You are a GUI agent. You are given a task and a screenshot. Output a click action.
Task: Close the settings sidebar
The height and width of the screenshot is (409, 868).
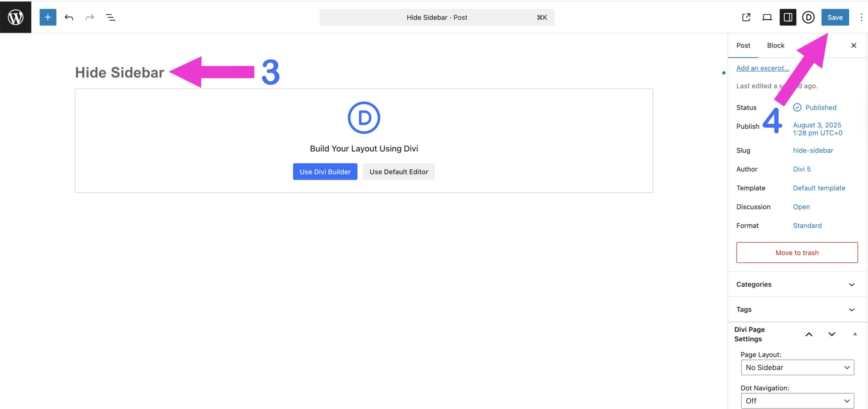point(854,45)
